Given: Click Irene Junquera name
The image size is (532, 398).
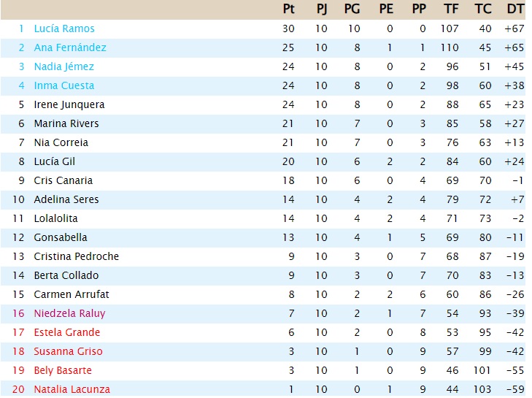Looking at the screenshot, I should [x=69, y=104].
